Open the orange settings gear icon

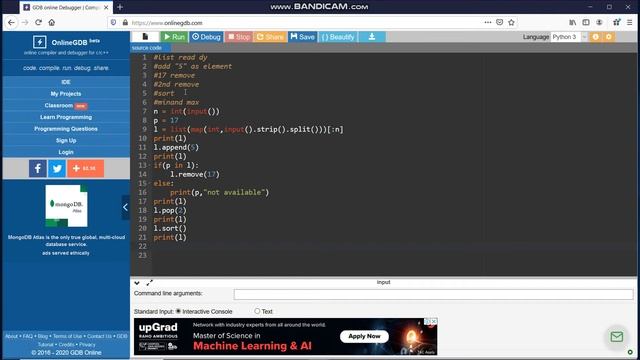pyautogui.click(x=609, y=37)
